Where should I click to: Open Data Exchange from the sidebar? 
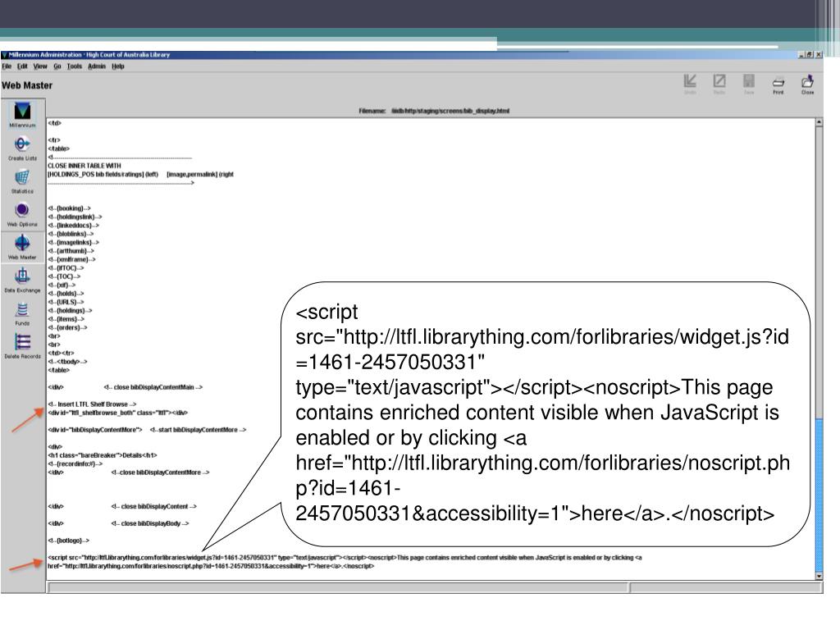click(22, 281)
